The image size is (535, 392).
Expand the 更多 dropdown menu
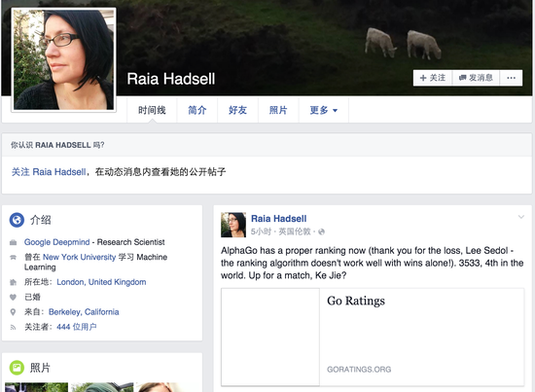324,110
